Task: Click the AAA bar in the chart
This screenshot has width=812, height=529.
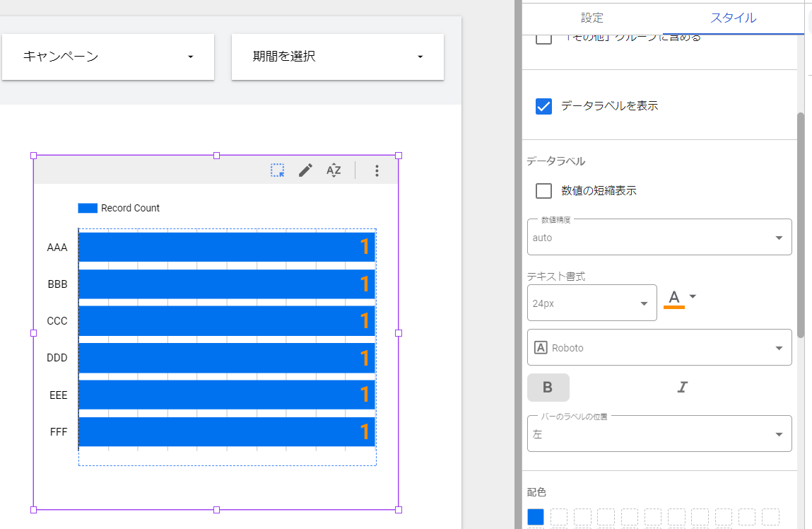Action: [x=226, y=247]
